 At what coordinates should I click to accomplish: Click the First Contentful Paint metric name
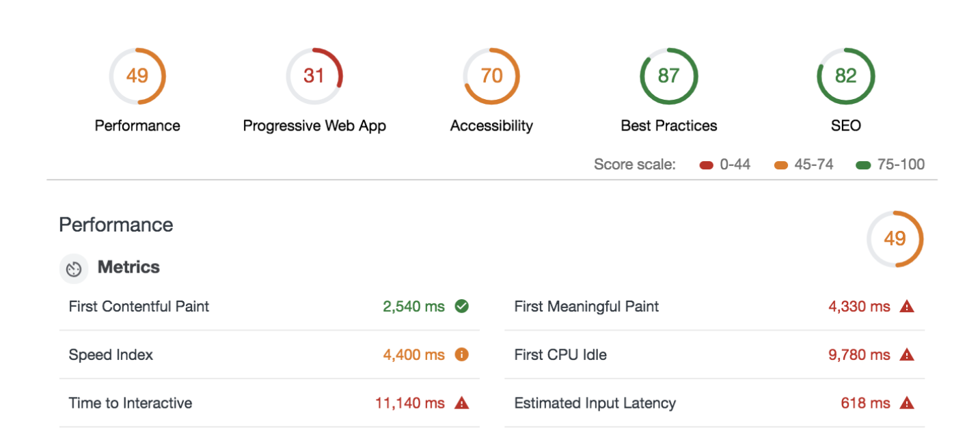pyautogui.click(x=139, y=307)
